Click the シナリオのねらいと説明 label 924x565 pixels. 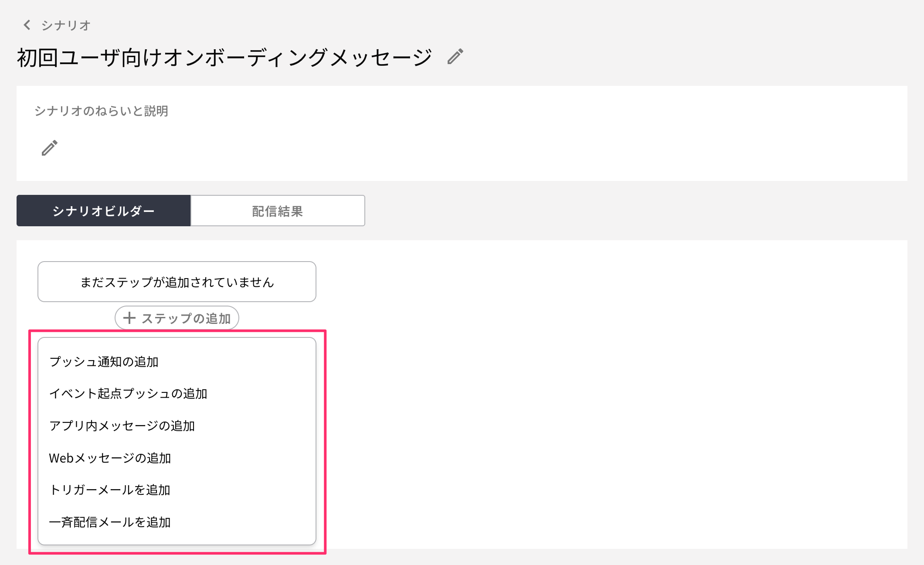101,111
